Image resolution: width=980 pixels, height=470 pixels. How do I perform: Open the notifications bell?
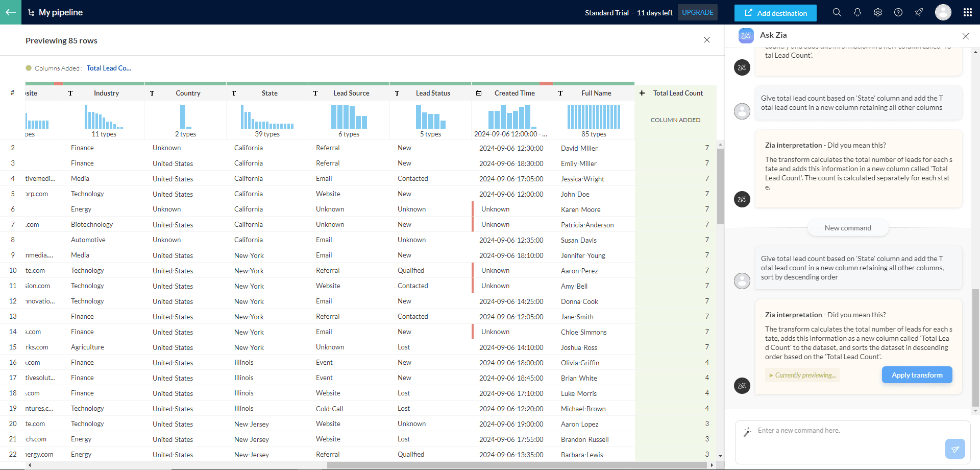pos(857,12)
